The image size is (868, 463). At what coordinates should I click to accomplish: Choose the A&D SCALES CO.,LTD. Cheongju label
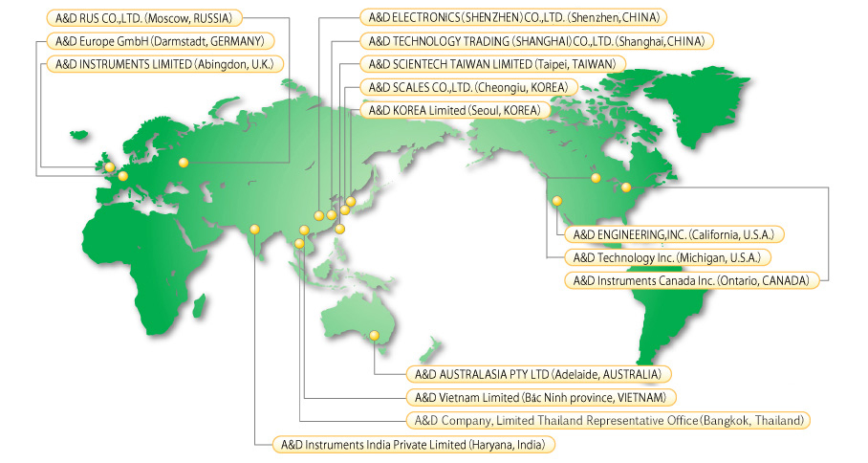click(468, 87)
